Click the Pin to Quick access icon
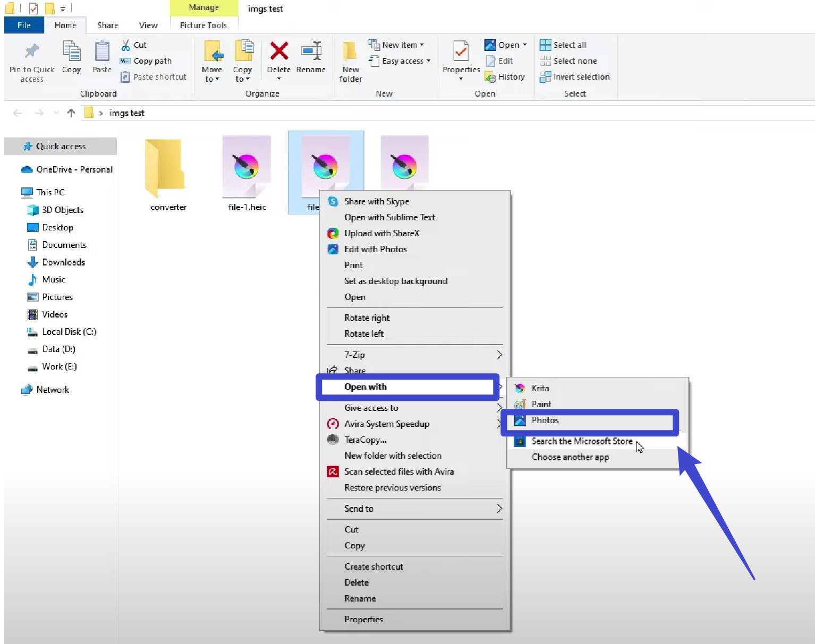Viewport: 815px width, 644px height. click(x=32, y=51)
